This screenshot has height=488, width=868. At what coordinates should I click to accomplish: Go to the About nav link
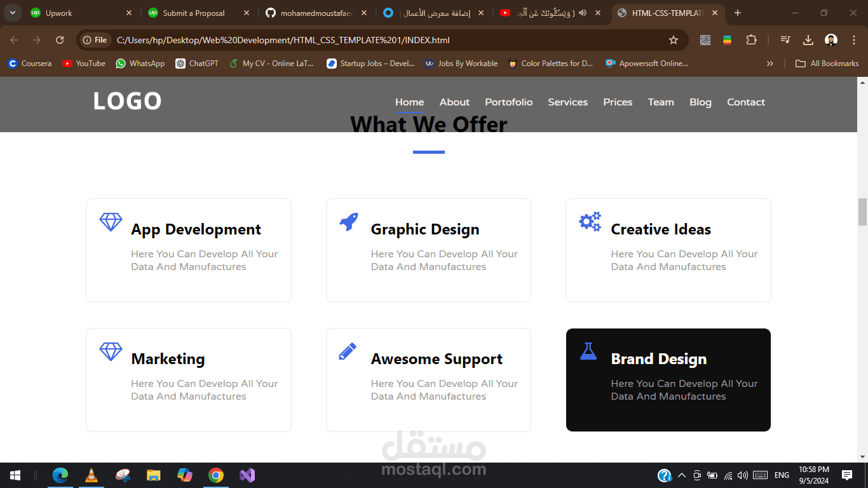coord(454,102)
